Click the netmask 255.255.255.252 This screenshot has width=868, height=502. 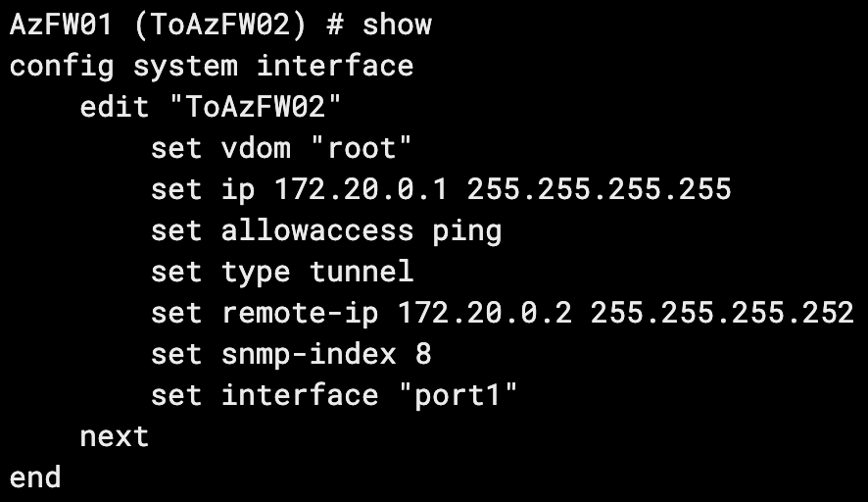tap(723, 314)
